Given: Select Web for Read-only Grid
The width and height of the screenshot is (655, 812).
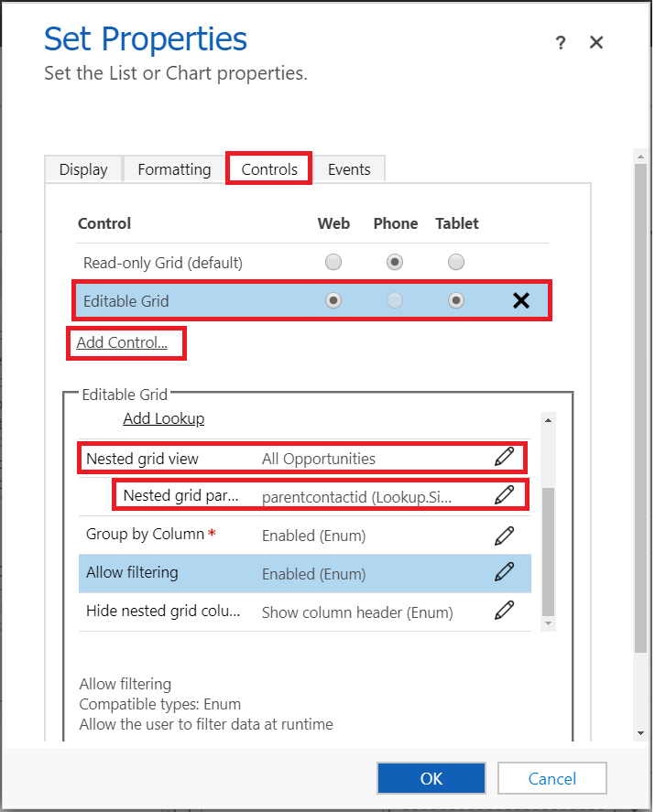Looking at the screenshot, I should [333, 263].
